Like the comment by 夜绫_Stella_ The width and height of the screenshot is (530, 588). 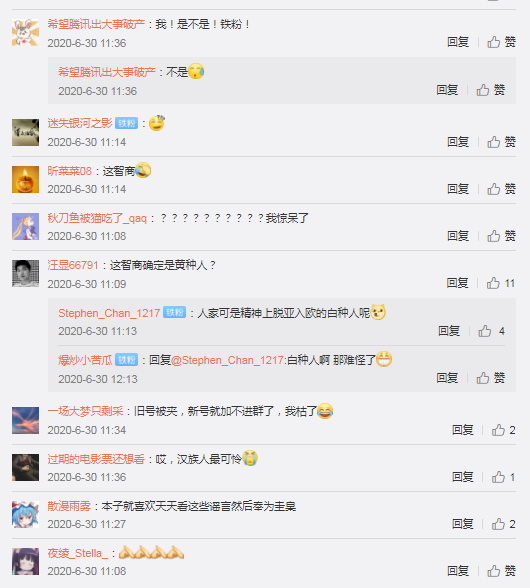pos(501,571)
